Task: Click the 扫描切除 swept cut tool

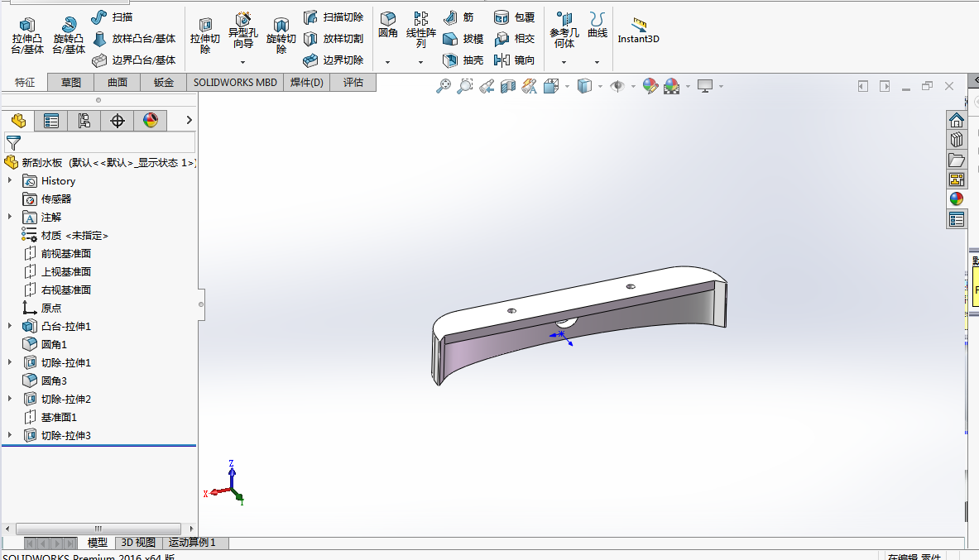Action: click(334, 17)
